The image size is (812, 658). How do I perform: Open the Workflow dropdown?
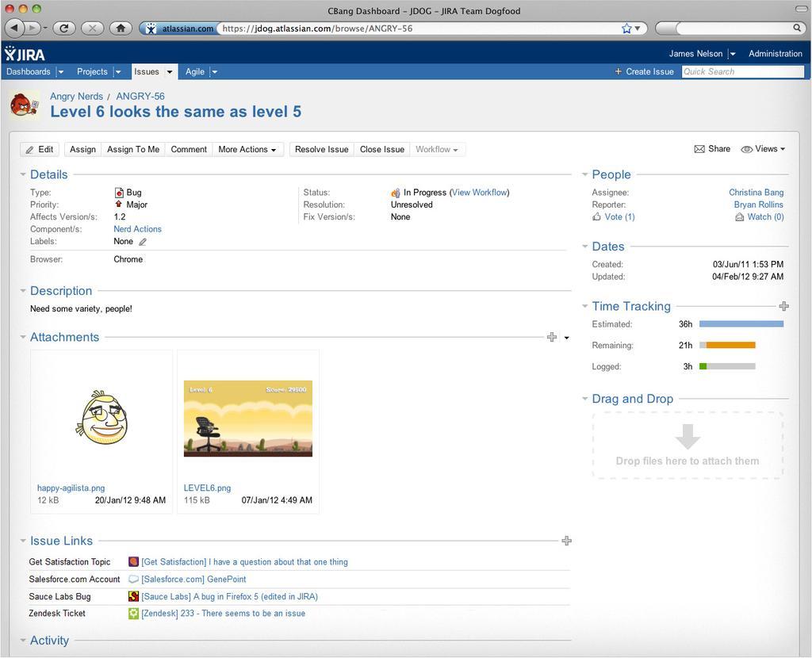tap(439, 149)
